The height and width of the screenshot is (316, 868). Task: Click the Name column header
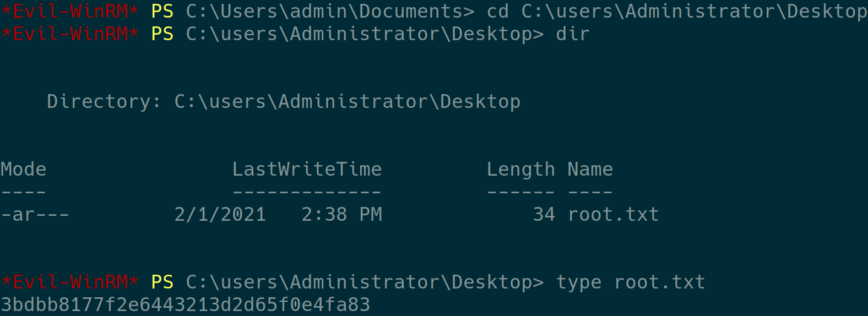(590, 169)
